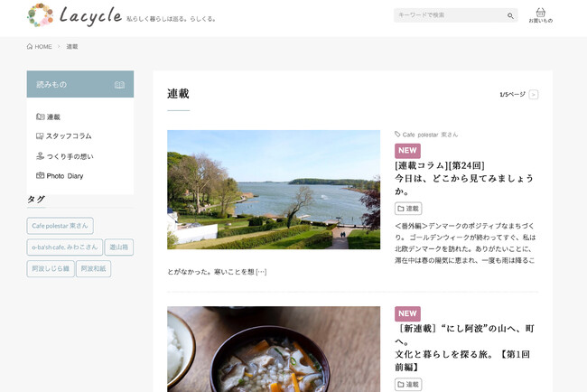
Task: Open スタッフコラム in the sidebar menu
Action: pos(69,136)
